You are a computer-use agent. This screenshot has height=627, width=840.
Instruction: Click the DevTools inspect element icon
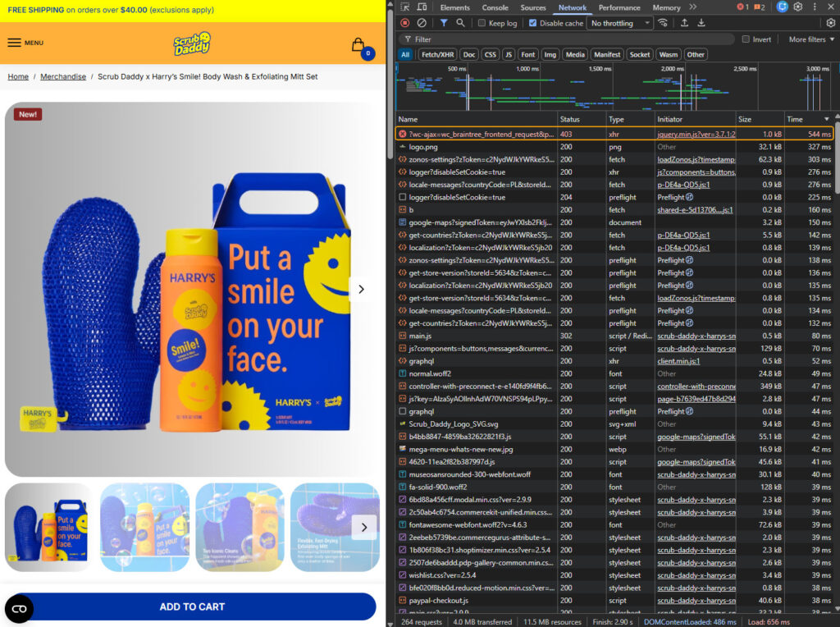point(405,7)
